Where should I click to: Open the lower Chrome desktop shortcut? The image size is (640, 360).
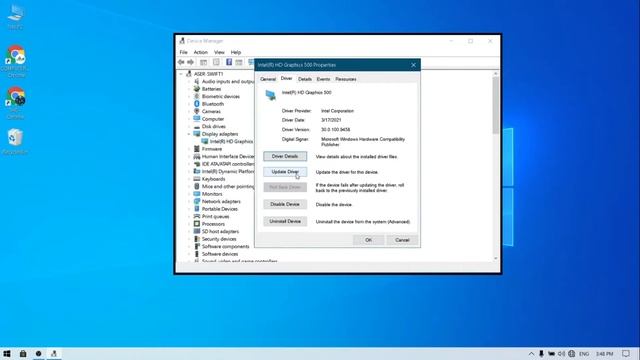click(16, 103)
